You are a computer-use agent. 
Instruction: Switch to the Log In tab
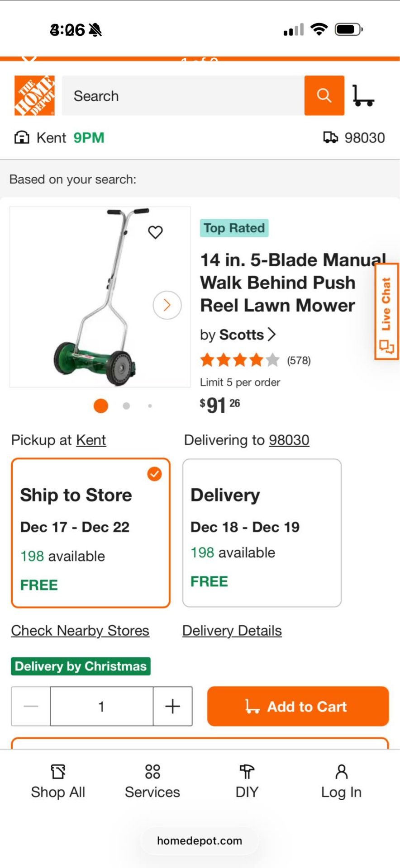click(x=341, y=779)
